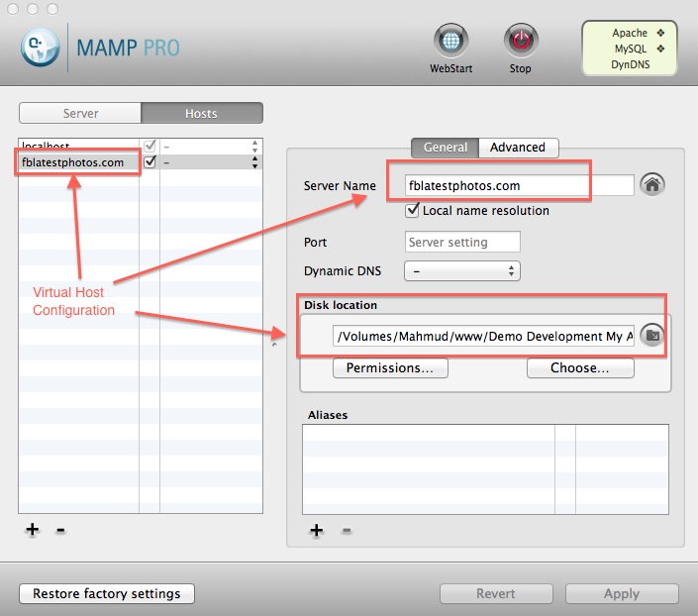Add a new host with plus icon
This screenshot has width=698, height=616.
(32, 530)
